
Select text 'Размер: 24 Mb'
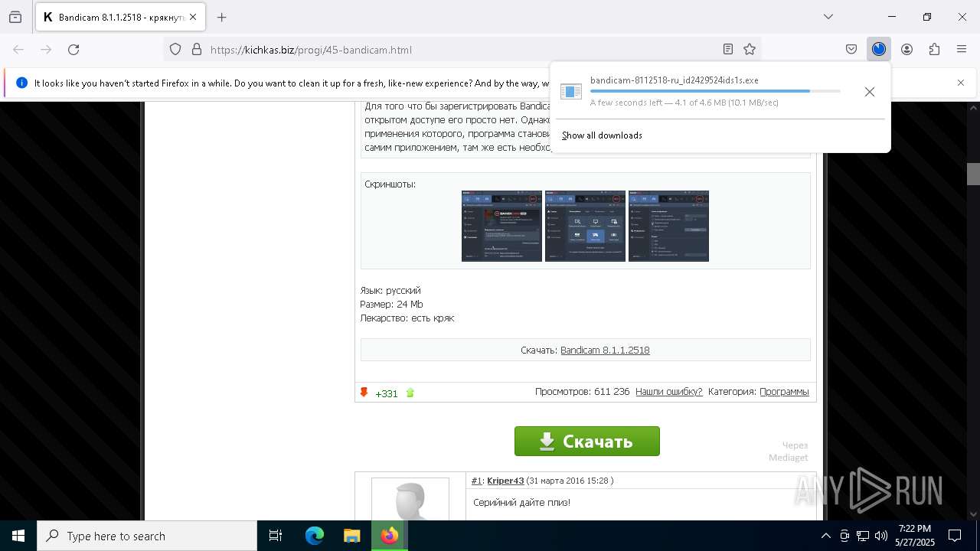click(x=391, y=304)
